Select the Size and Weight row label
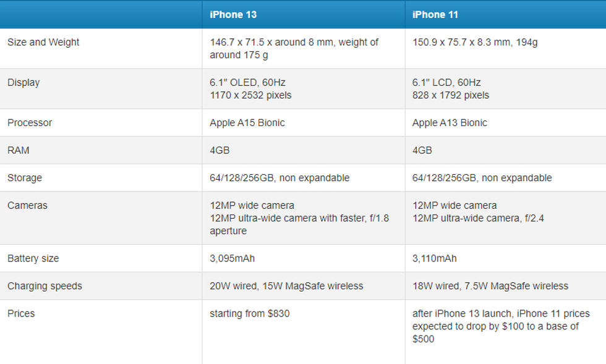The height and width of the screenshot is (364, 606). (43, 42)
